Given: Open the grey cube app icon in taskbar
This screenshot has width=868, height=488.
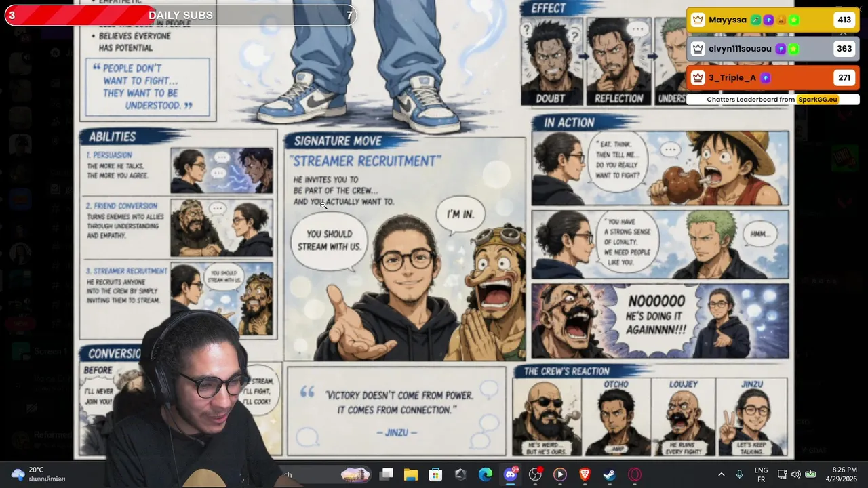Looking at the screenshot, I should coord(460,474).
